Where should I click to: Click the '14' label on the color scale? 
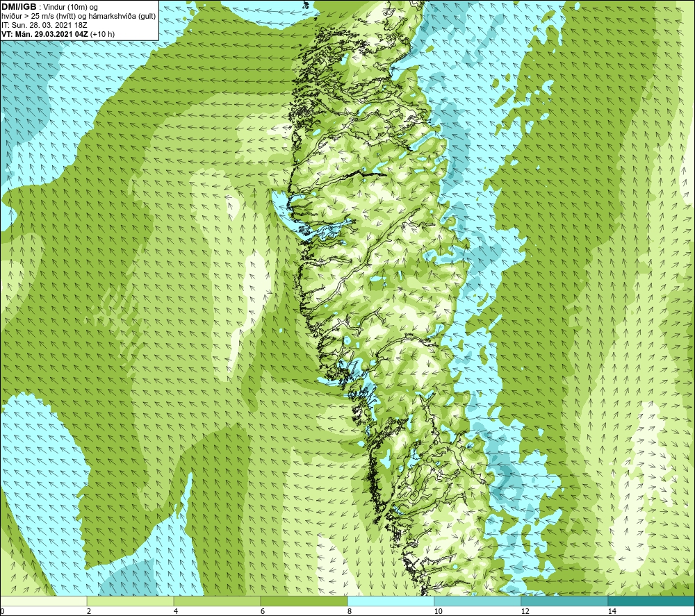[x=612, y=611]
